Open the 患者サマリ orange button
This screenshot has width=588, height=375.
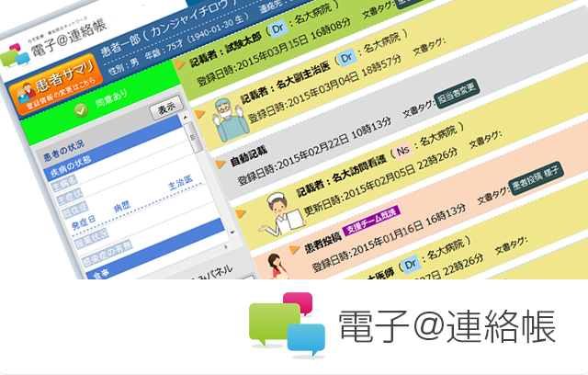(55, 84)
